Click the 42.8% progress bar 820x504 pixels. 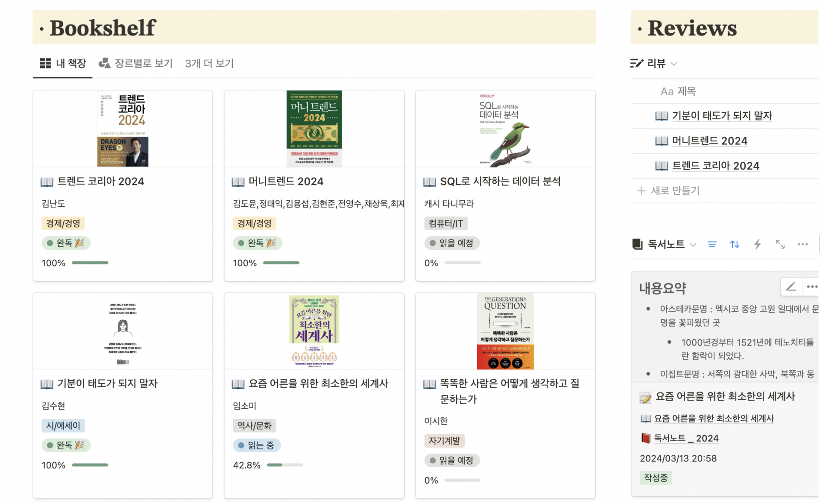(x=285, y=465)
